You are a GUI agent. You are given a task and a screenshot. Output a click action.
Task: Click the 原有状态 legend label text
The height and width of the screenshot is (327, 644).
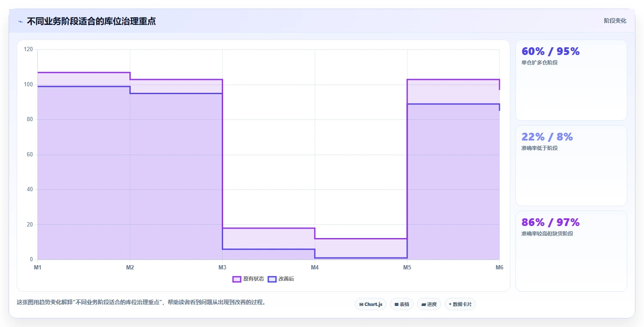pos(254,279)
